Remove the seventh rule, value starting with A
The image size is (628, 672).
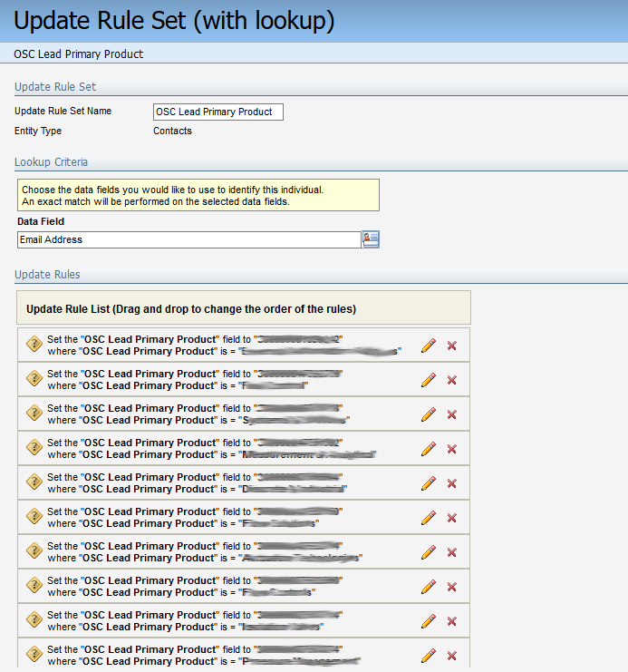(x=451, y=552)
